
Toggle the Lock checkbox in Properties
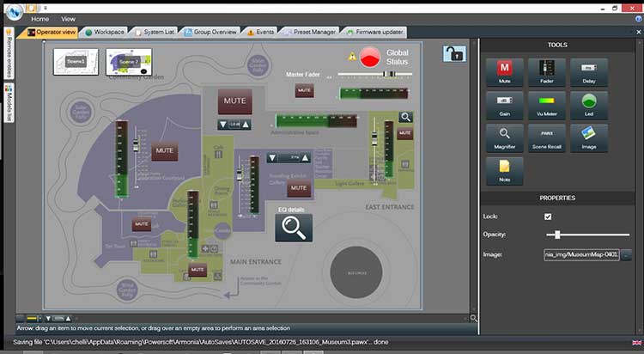pyautogui.click(x=548, y=217)
